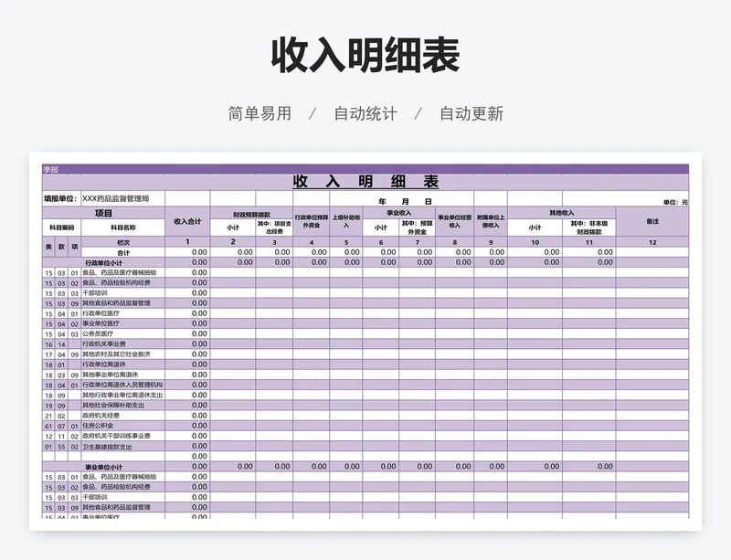Click the 科目编码 header cell
This screenshot has height=560, width=731.
tap(61, 227)
